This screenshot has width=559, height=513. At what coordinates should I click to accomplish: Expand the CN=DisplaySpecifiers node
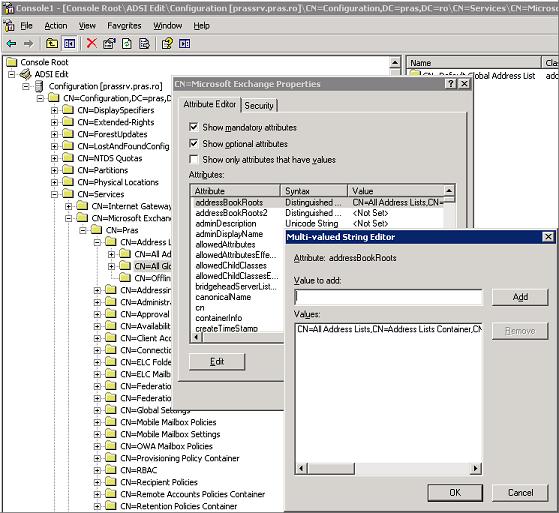point(54,110)
